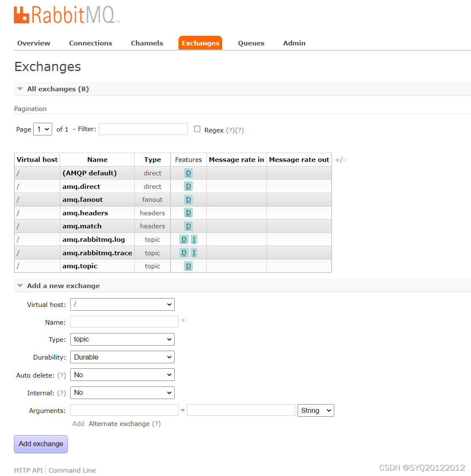Click the Auto delete help question mark
The width and height of the screenshot is (471, 476).
coord(61,375)
